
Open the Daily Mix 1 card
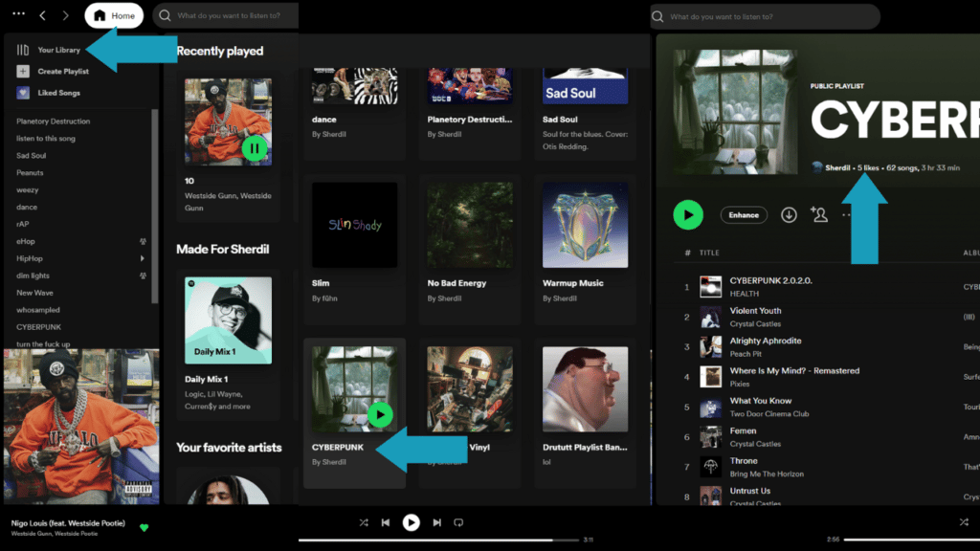coord(228,343)
